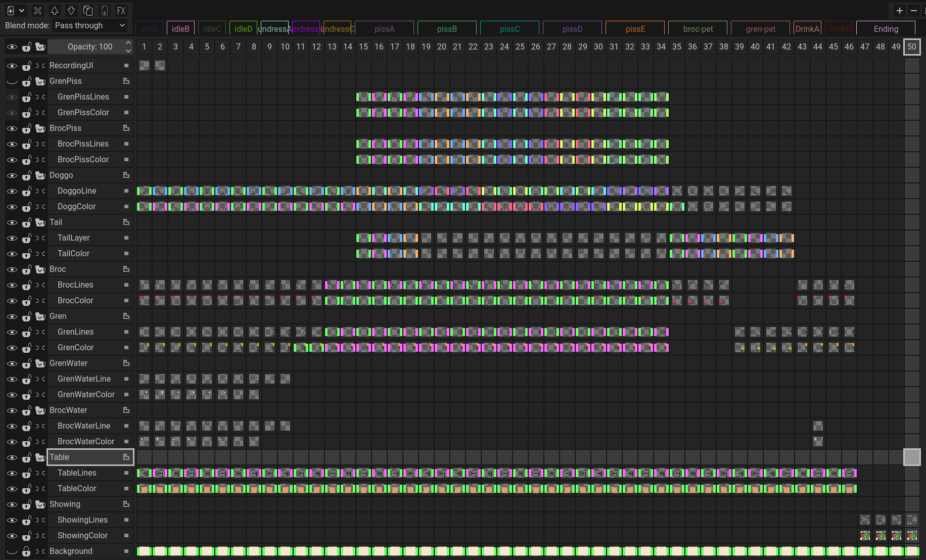Increase opacity with the up stepper arrow
This screenshot has height=560, width=926.
[128, 43]
